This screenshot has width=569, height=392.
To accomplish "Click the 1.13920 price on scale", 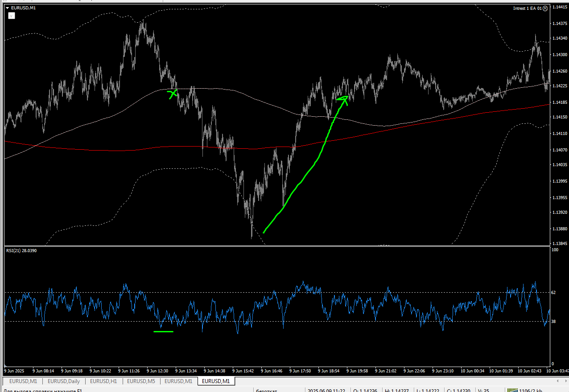I will (x=559, y=212).
